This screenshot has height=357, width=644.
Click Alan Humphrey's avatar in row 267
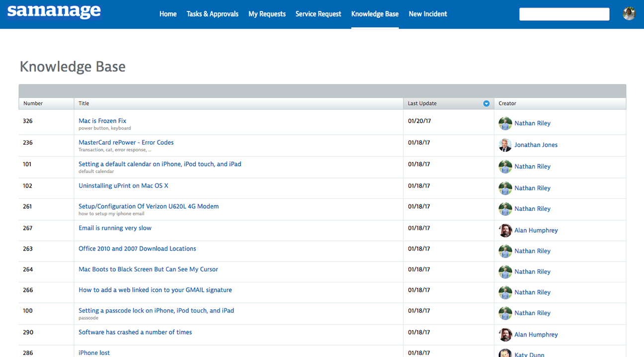(505, 231)
